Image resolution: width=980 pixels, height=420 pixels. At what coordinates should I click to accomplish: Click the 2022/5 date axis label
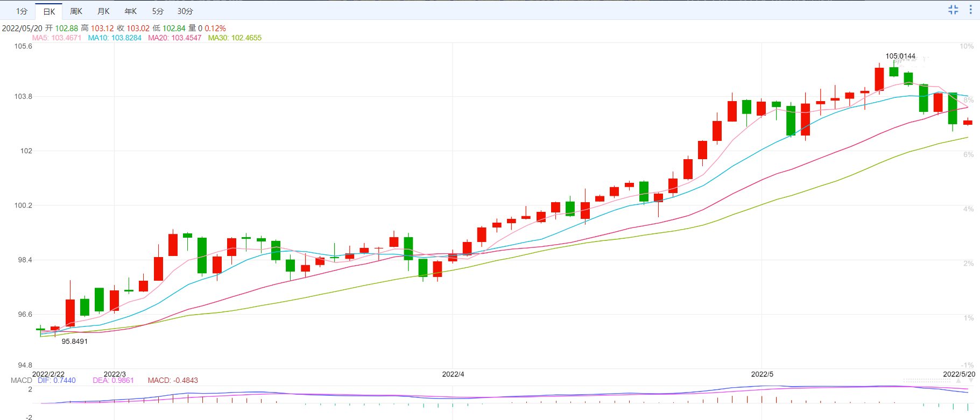[x=762, y=374]
